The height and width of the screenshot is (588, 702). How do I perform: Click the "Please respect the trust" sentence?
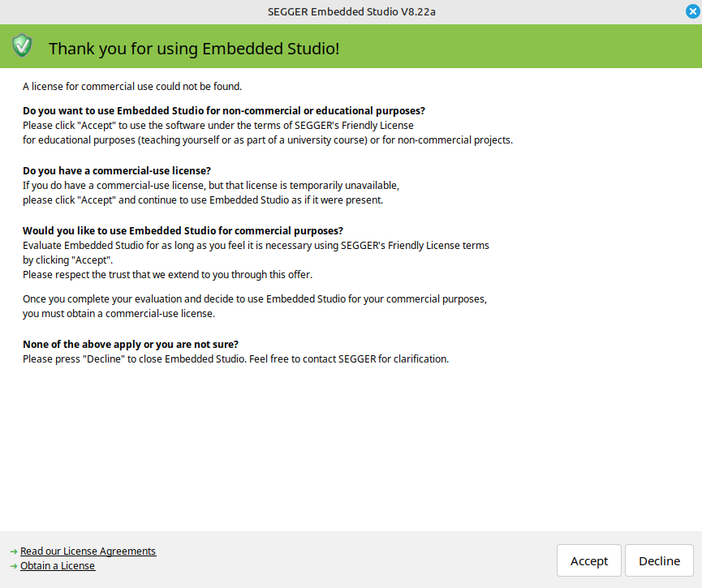167,274
